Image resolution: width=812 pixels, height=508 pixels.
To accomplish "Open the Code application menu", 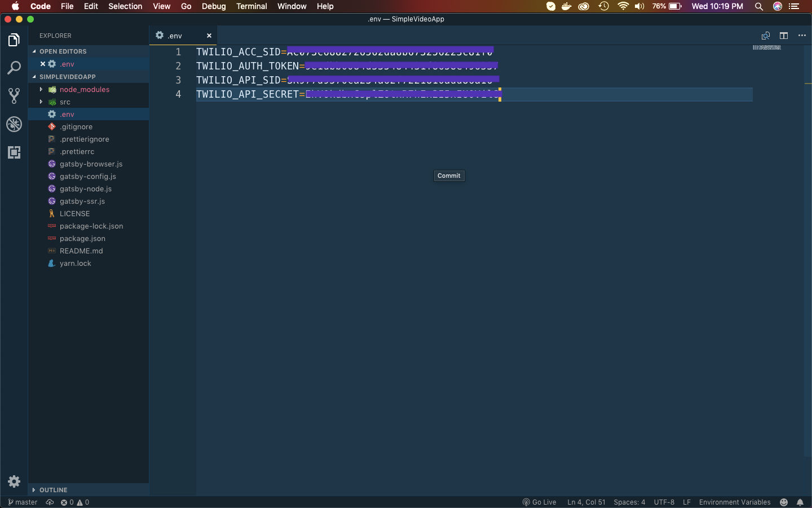I will (x=40, y=6).
